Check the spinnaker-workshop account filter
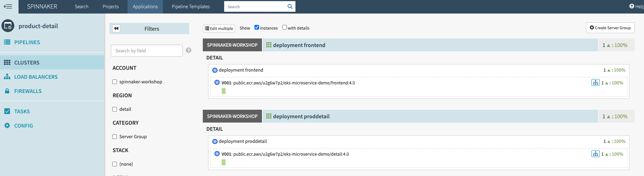This screenshot has width=644, height=176. click(115, 82)
